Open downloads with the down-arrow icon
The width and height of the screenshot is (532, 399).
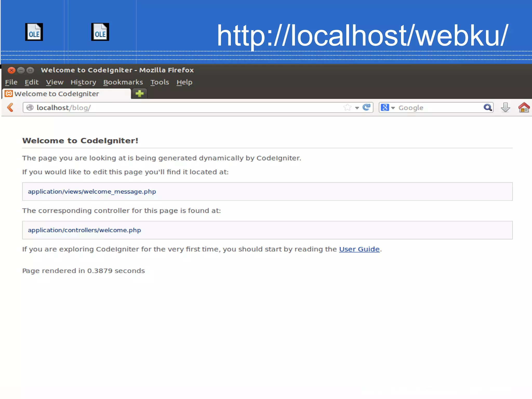point(505,107)
